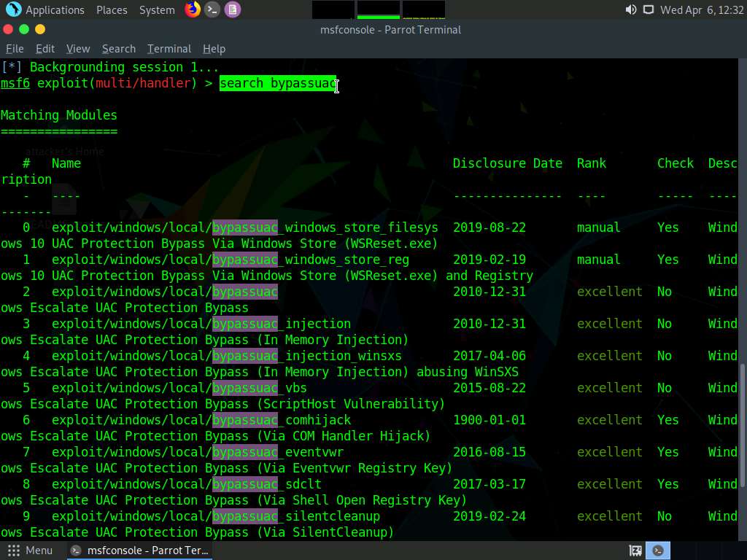Click the terminal workspace icon at bottom right
Screen dimensions: 747x560
coord(658,551)
